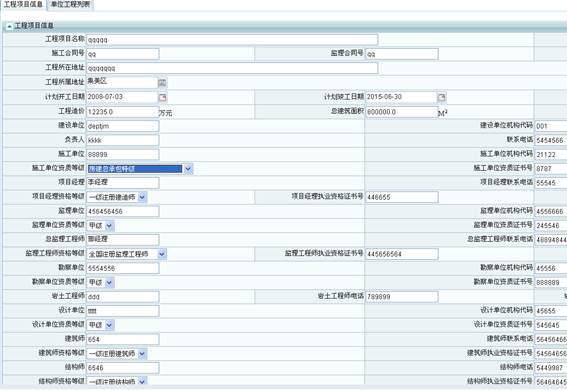Click the 联系电话 input field
Screen dimensions: 567x390
coord(551,140)
